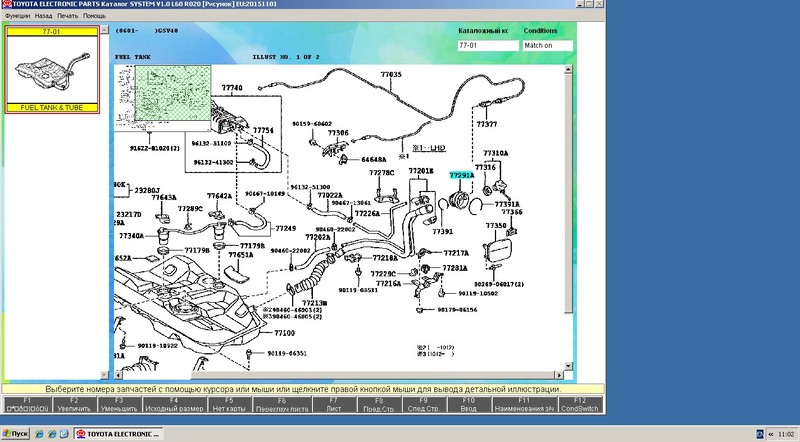Select part number 77340A
Image resolution: width=800 pixels, height=442 pixels.
point(132,236)
